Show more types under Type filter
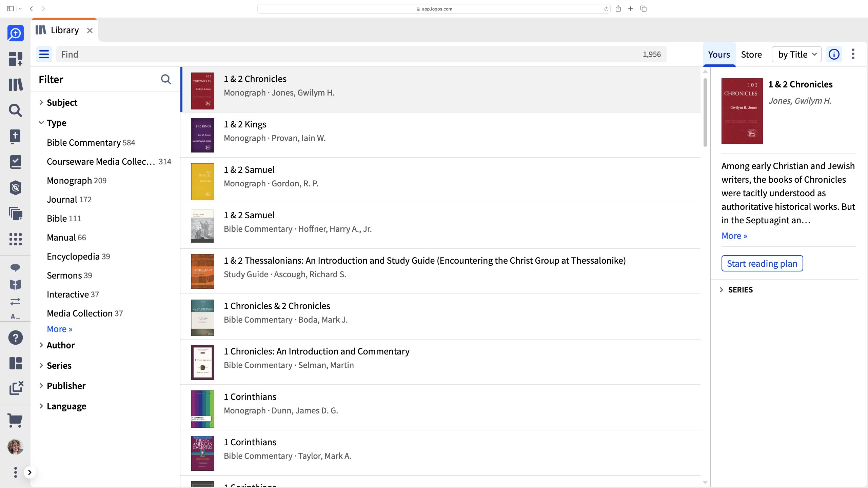Screen dimensions: 868x488 [x=60, y=329]
